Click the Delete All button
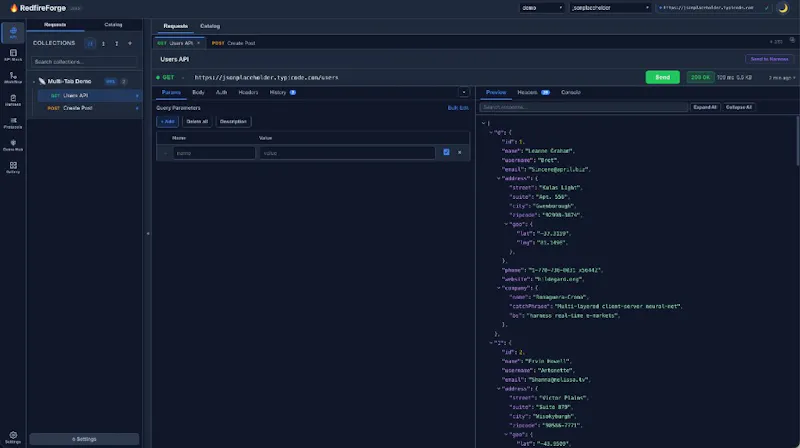The image size is (800, 448). [x=197, y=121]
